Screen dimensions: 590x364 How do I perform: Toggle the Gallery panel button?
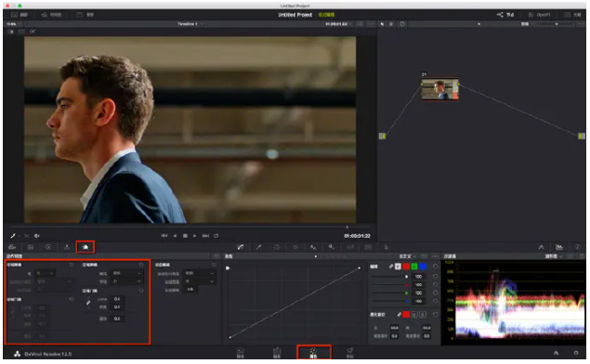click(x=20, y=15)
